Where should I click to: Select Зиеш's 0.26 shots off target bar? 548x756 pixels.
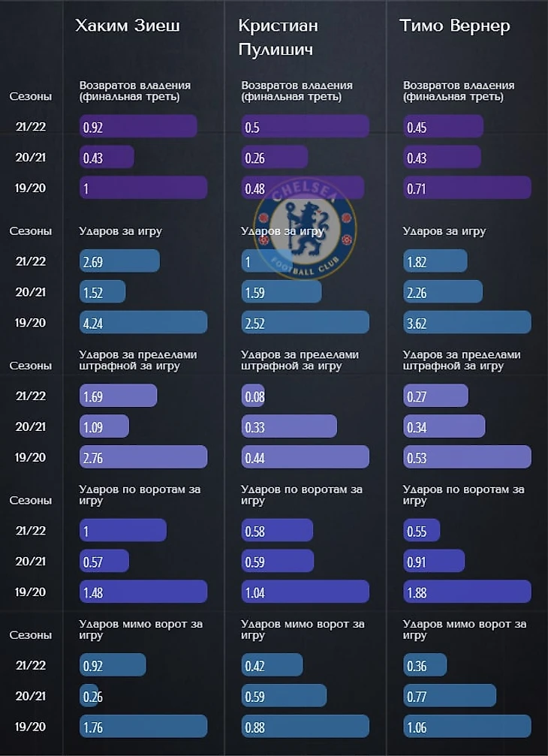[89, 696]
